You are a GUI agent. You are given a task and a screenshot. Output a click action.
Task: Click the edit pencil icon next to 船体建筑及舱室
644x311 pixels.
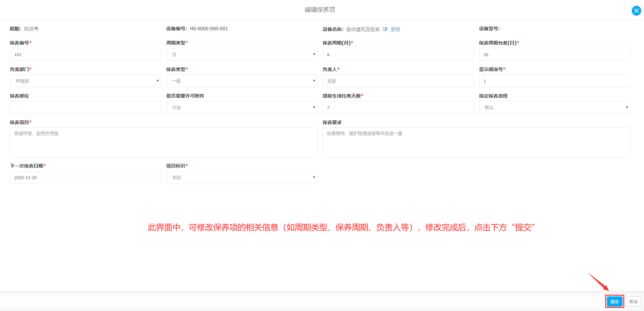385,29
